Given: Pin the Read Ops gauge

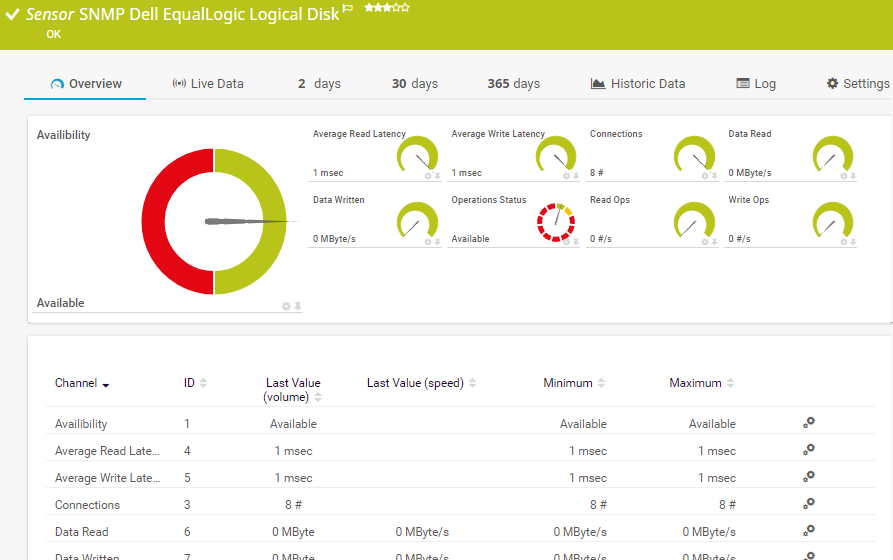Looking at the screenshot, I should coord(714,242).
